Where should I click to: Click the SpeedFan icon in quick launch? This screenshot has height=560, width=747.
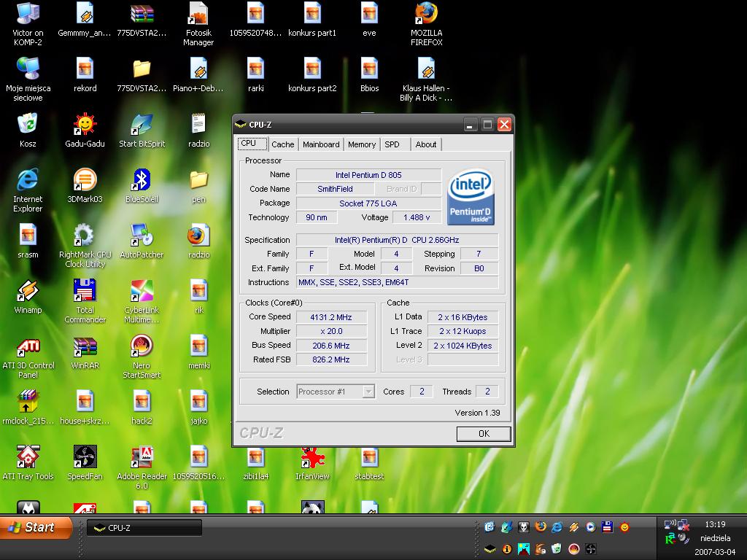591,549
